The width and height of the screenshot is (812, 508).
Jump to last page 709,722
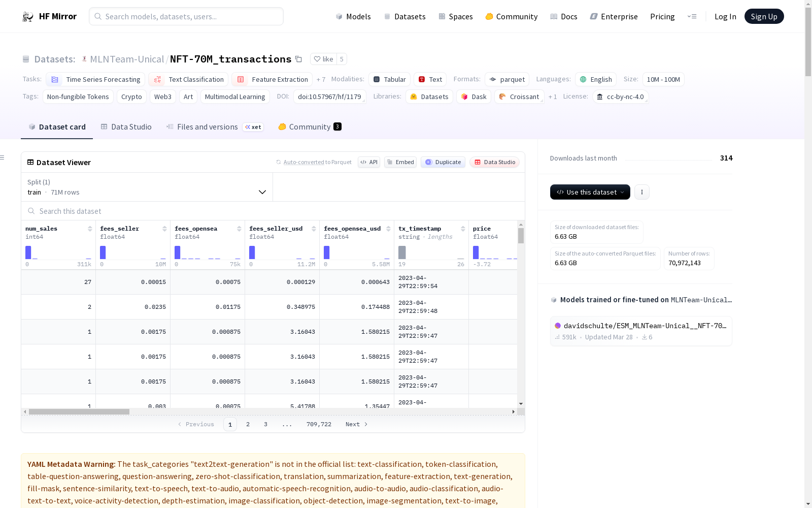click(x=319, y=424)
